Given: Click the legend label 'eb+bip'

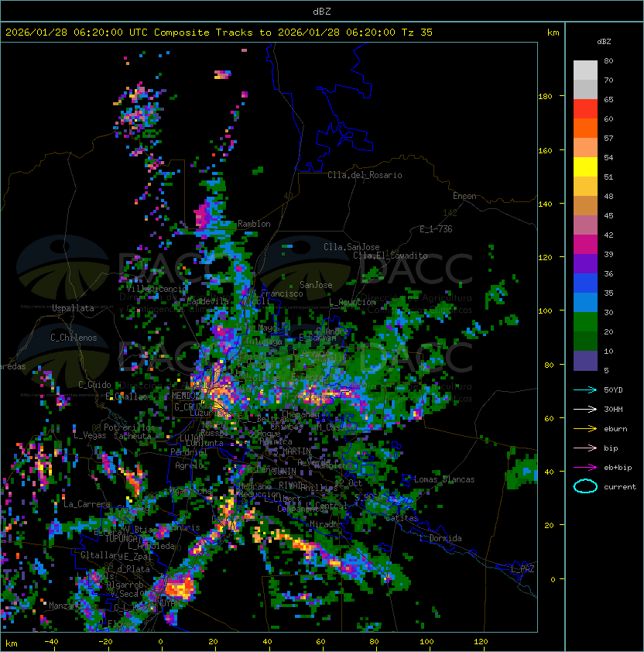Looking at the screenshot, I should [618, 468].
